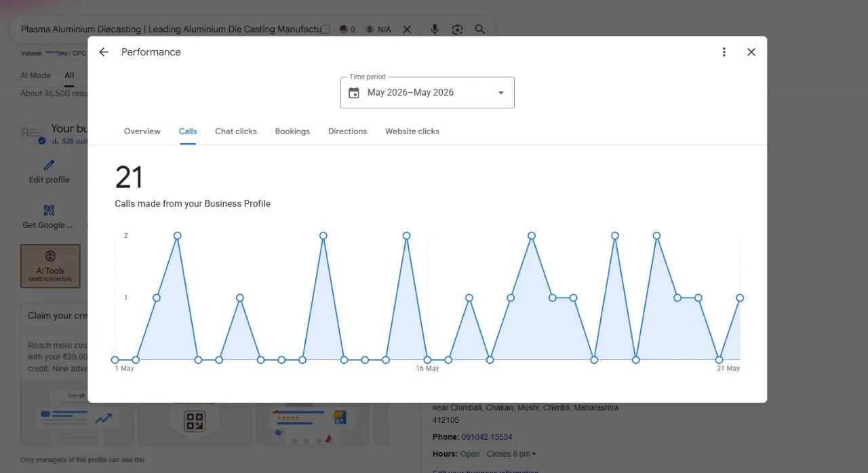This screenshot has width=868, height=473.
Task: Click the voice search microphone icon
Action: pyautogui.click(x=435, y=29)
